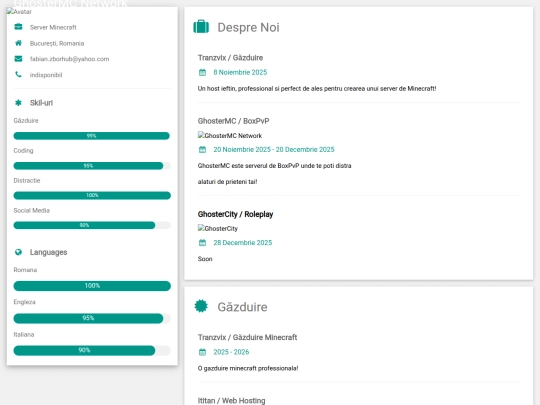Viewport: 540px width, 405px height.
Task: Click the 8 Noiembrie 2025 date
Action: click(240, 72)
